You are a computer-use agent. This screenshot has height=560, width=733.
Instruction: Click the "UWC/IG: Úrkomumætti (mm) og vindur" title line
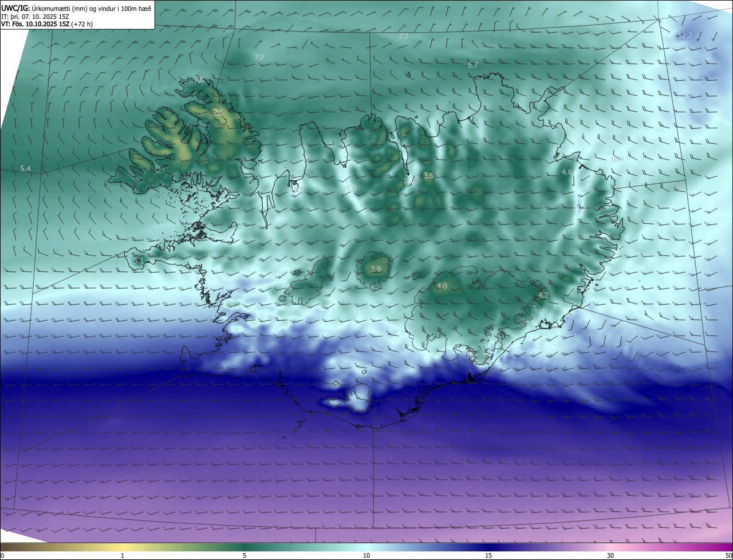pyautogui.click(x=76, y=9)
